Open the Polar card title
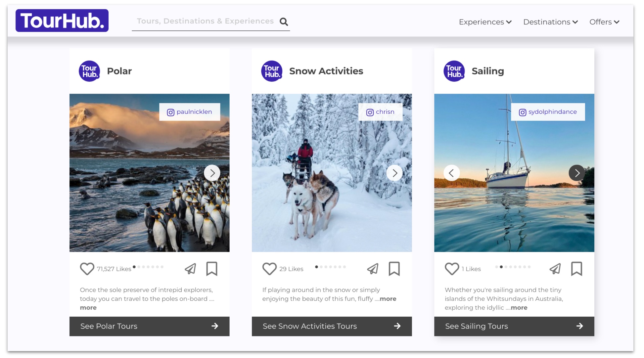 119,71
